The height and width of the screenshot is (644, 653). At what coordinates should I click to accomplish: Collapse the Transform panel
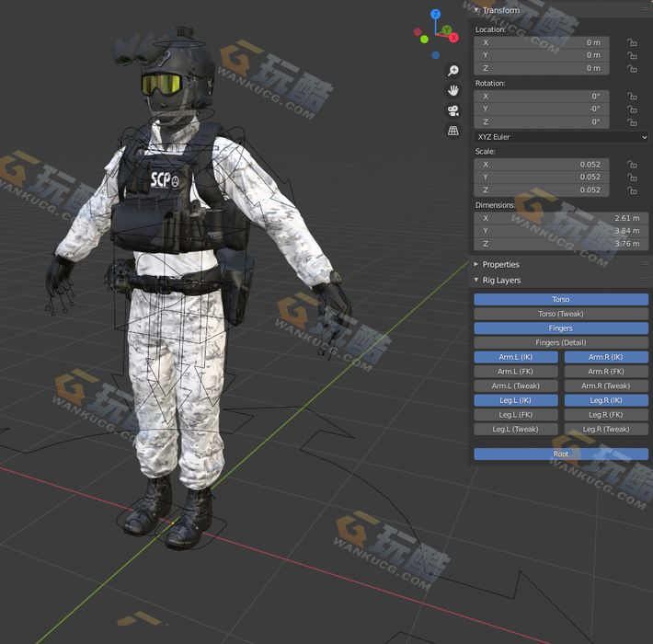[476, 10]
